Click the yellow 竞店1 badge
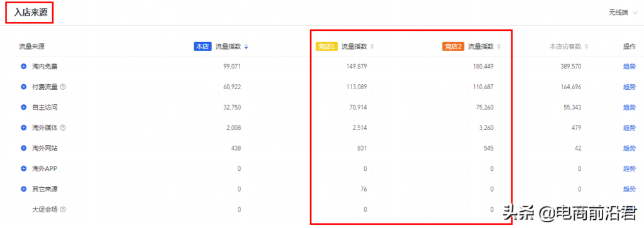 point(326,46)
